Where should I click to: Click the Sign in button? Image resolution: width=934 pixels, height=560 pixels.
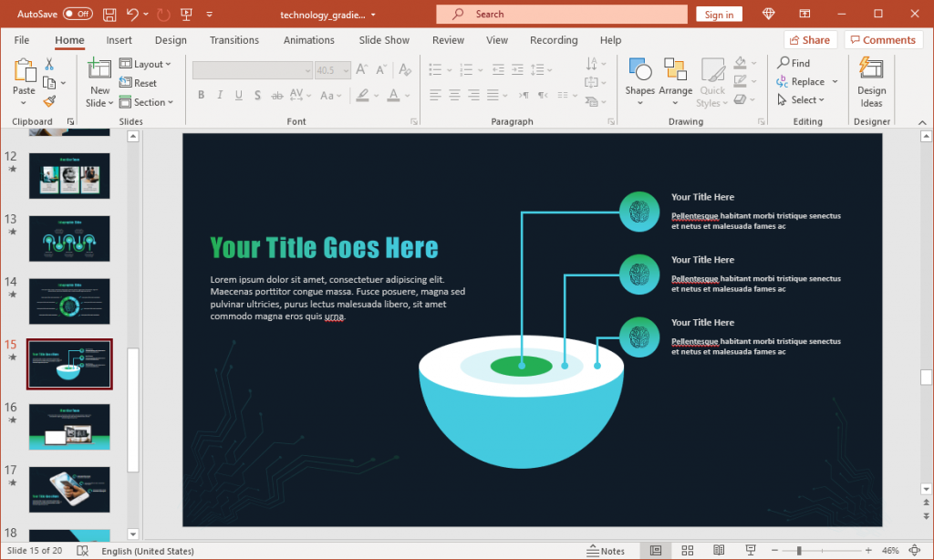(721, 14)
